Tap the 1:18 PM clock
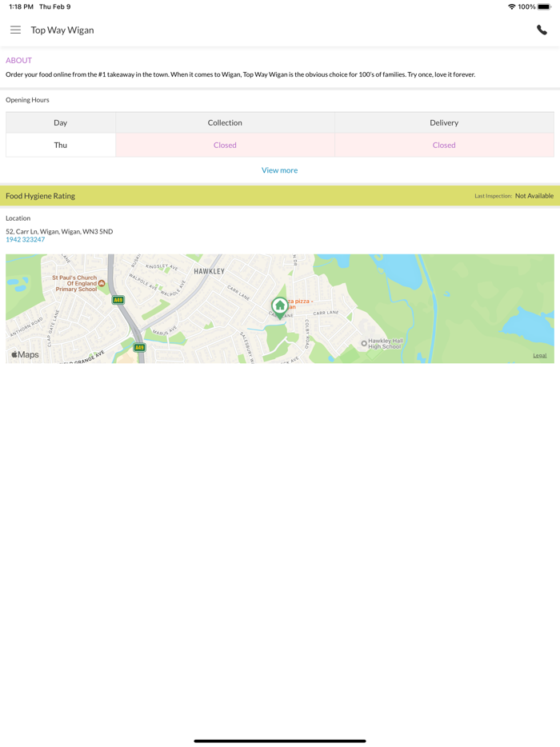 coord(21,6)
